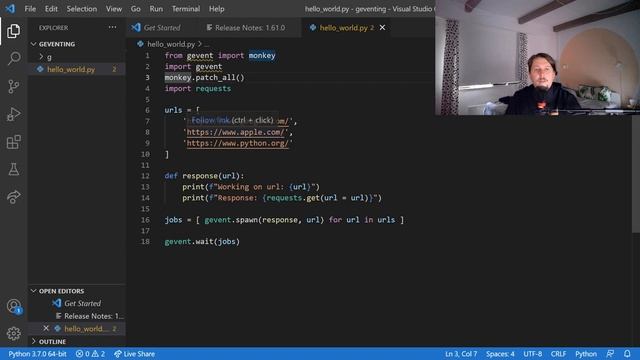Click the feedback icon in status bar
Screen dimensions: 640x360
point(610,354)
